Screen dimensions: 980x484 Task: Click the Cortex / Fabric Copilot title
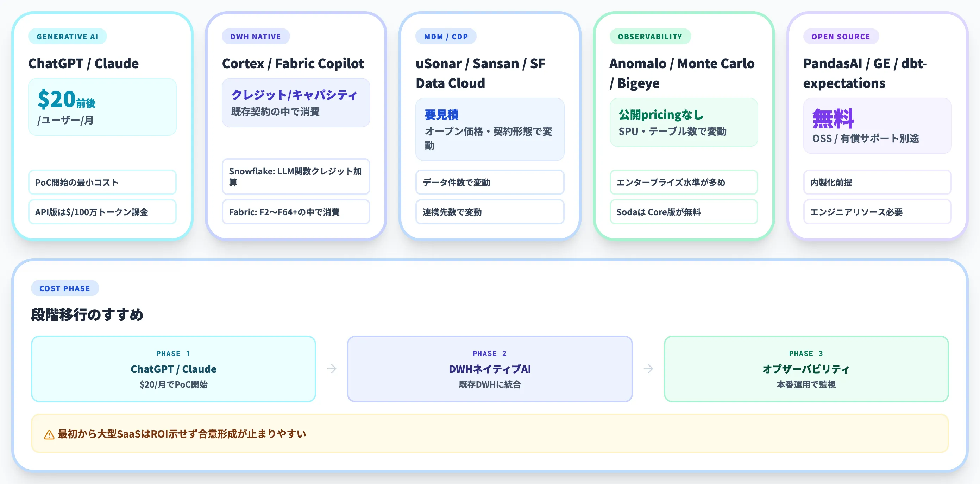coord(293,63)
